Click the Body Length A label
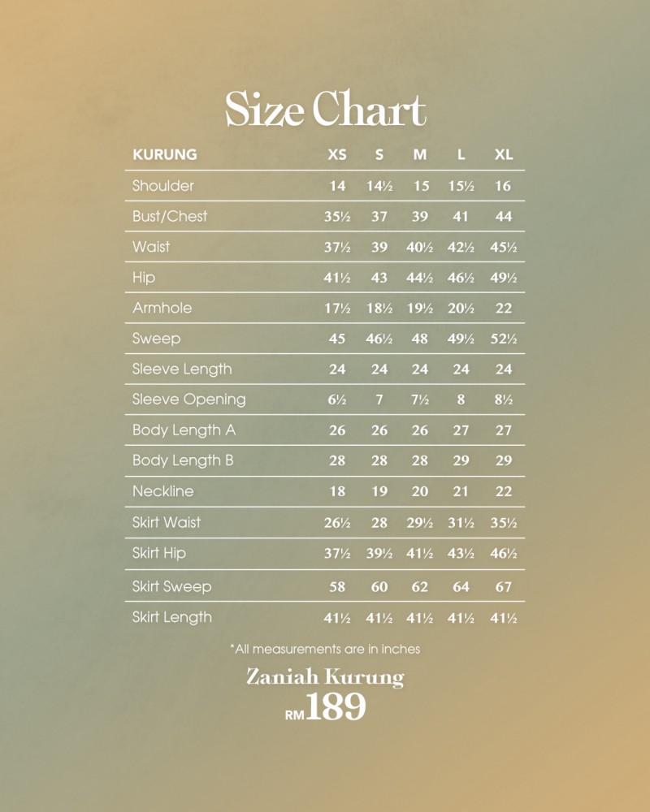650x812 pixels. pos(184,430)
